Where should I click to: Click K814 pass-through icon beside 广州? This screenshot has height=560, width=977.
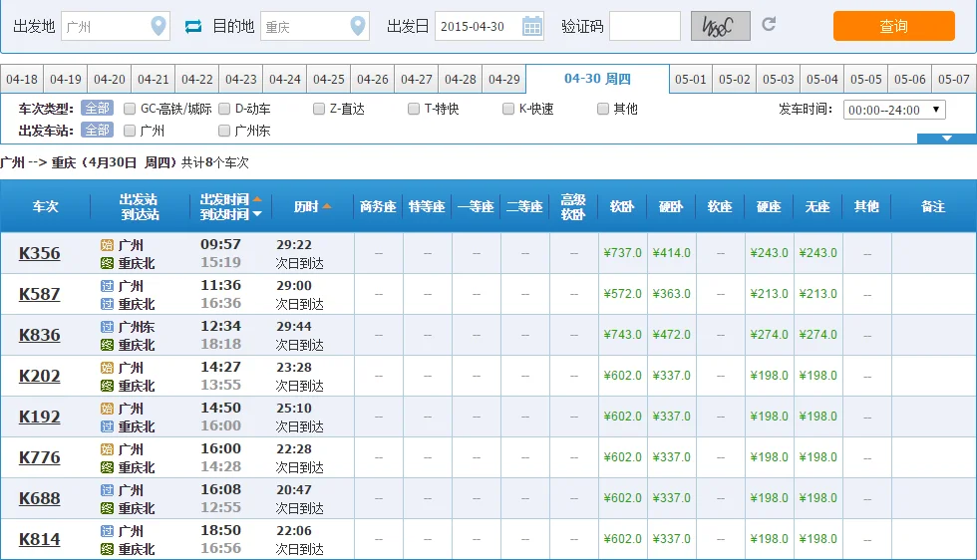coord(108,531)
